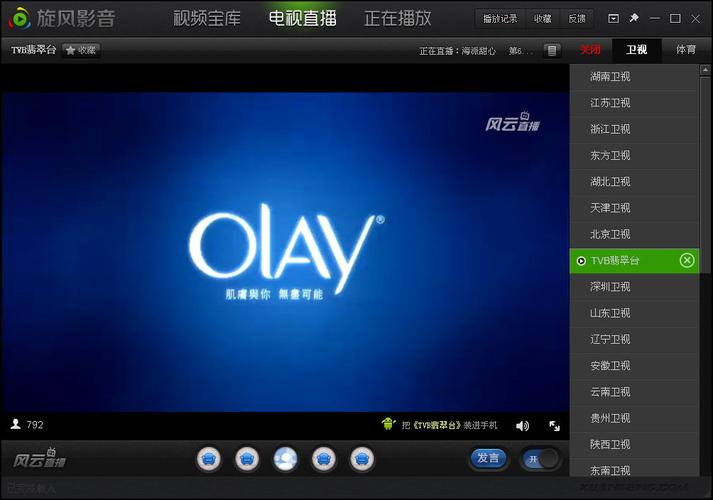This screenshot has height=500, width=713.
Task: Enter fullscreen mode
Action: pyautogui.click(x=554, y=425)
